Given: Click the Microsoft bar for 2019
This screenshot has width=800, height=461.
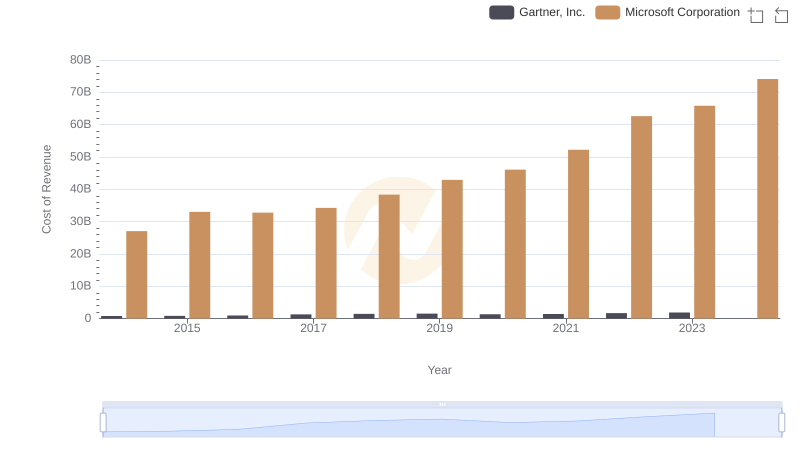Looking at the screenshot, I should (x=452, y=249).
